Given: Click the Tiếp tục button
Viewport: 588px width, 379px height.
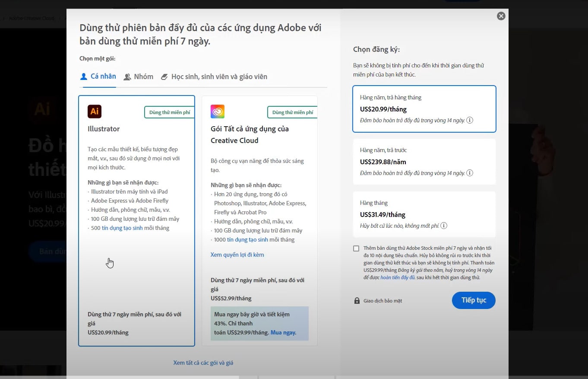Looking at the screenshot, I should click(x=474, y=300).
